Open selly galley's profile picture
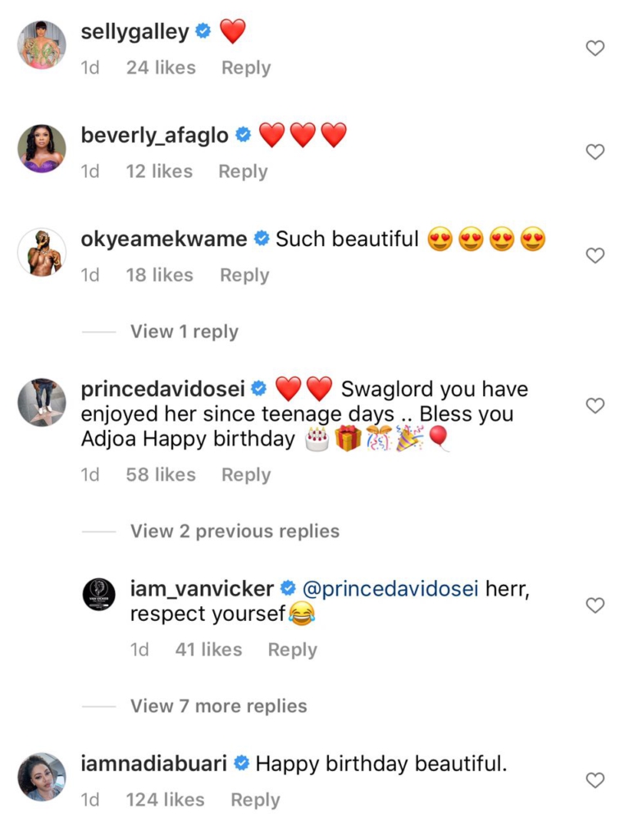This screenshot has height=840, width=638. (42, 45)
